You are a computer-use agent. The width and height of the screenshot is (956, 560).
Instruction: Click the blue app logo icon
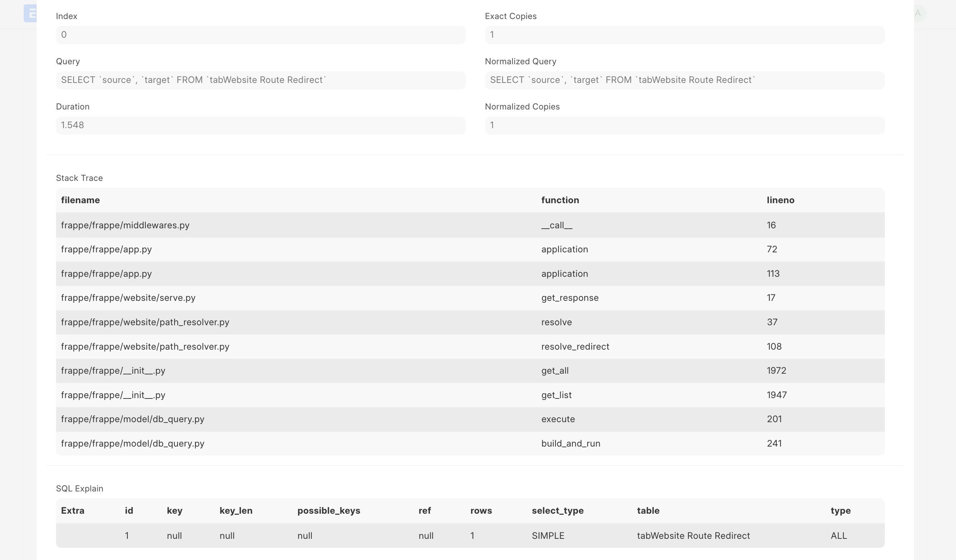(31, 14)
